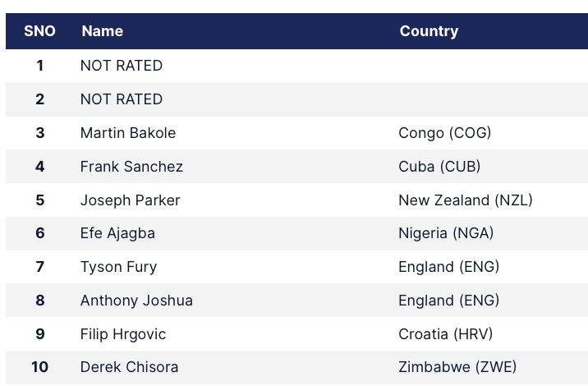
Task: Click on Frank Sanchez's name
Action: pos(131,167)
